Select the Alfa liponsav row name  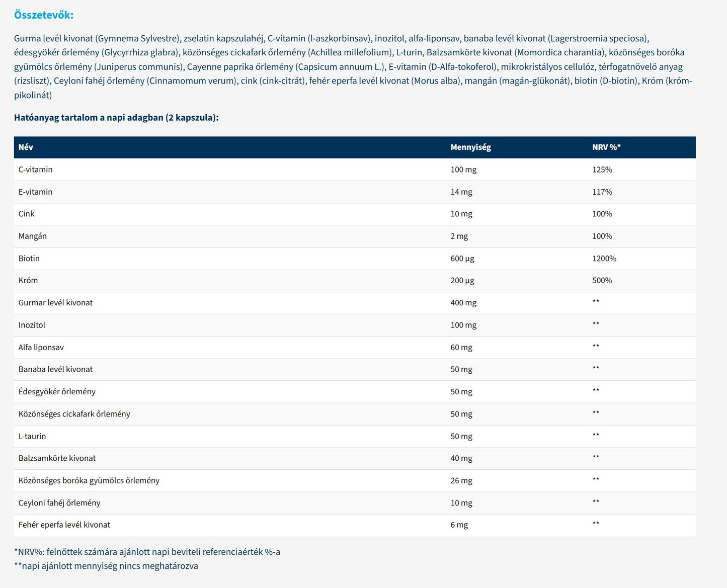[41, 348]
